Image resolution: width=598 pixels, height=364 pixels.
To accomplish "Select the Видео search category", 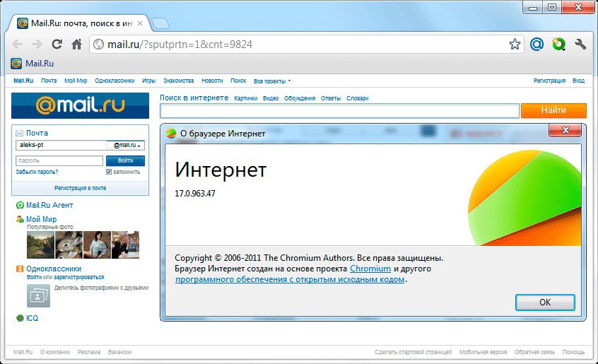I will 271,98.
